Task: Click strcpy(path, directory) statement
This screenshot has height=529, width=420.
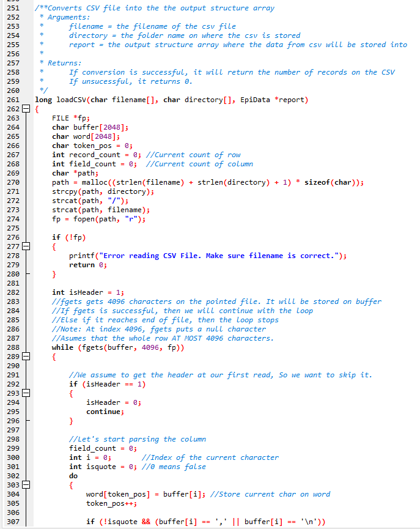Action: [x=103, y=191]
